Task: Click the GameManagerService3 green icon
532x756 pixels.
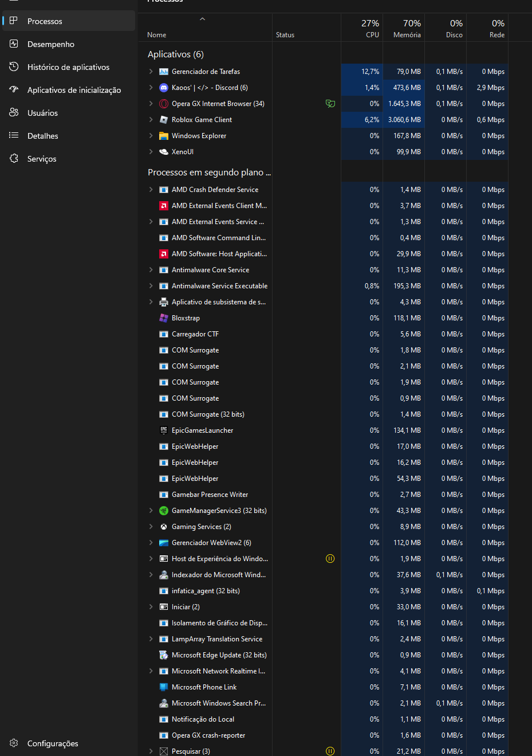Action: pyautogui.click(x=164, y=511)
